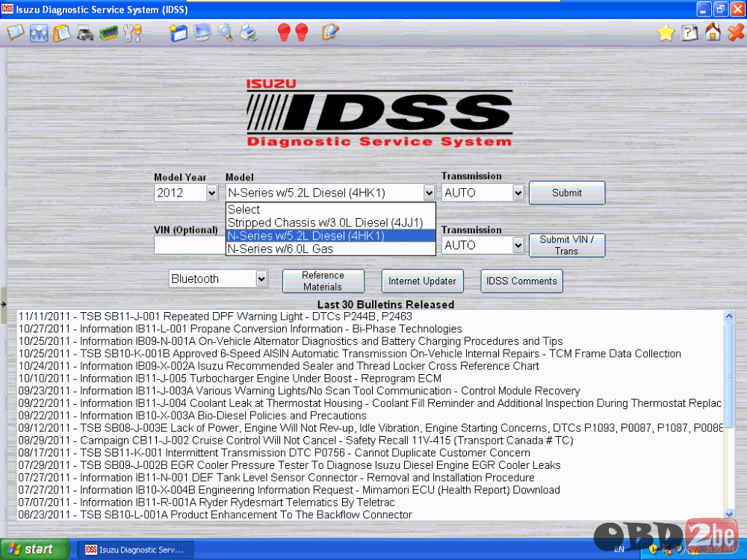
Task: Click the bulletin list scroll-up arrow
Action: (729, 316)
